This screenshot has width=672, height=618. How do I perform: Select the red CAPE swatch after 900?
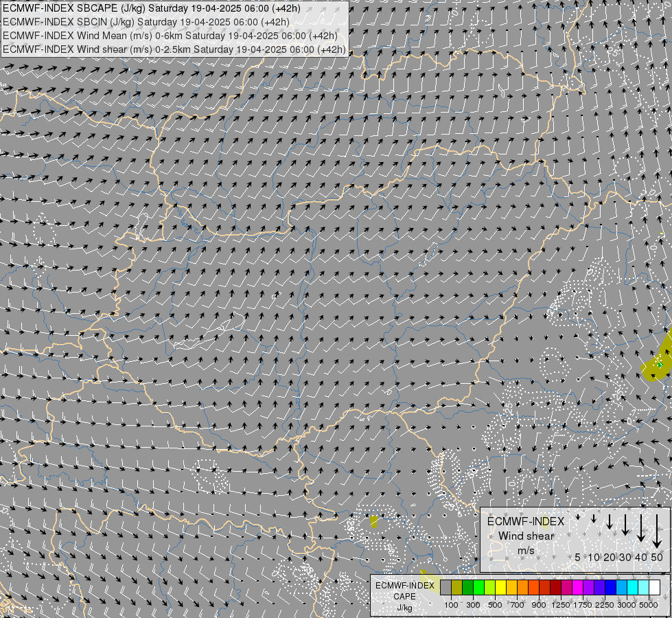click(545, 588)
